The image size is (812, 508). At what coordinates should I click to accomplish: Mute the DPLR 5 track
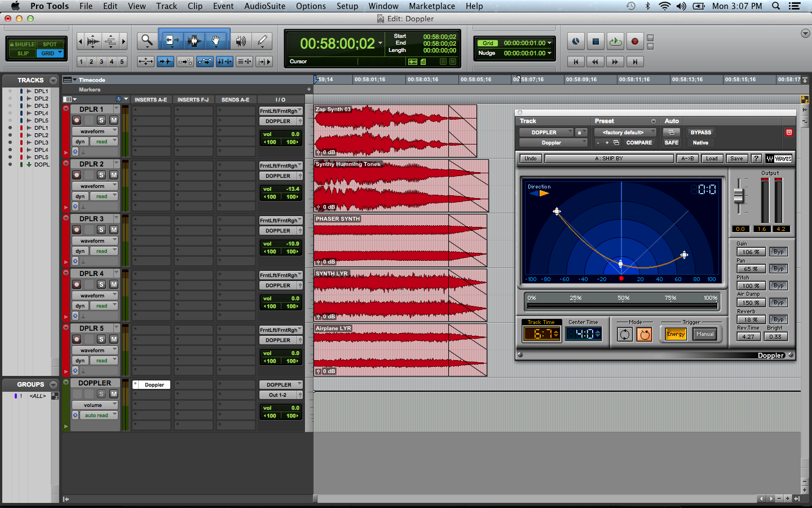point(113,339)
